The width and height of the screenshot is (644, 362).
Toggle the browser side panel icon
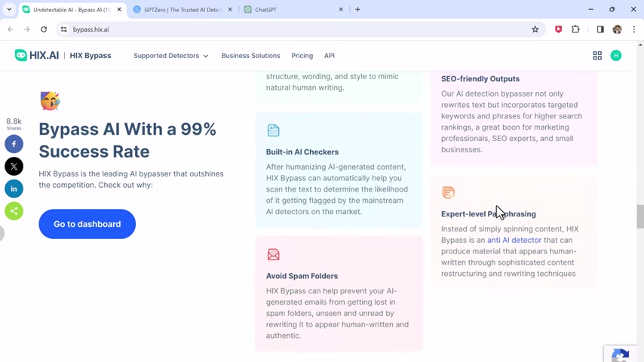[600, 29]
